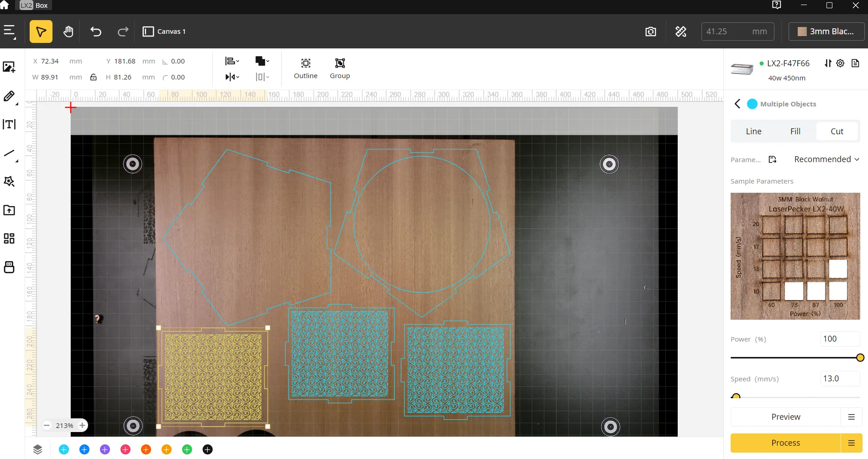This screenshot has height=459, width=868.
Task: Click the Preview button
Action: click(786, 417)
